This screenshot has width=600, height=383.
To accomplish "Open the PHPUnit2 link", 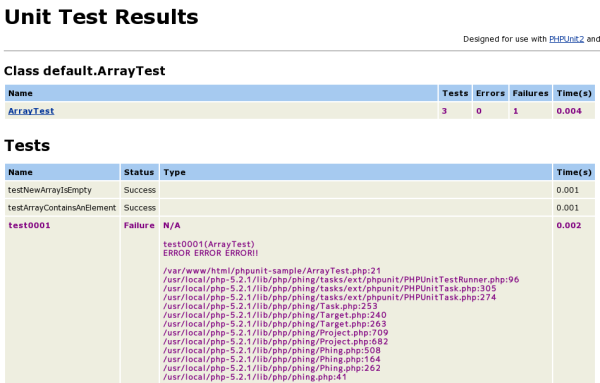I will [566, 39].
